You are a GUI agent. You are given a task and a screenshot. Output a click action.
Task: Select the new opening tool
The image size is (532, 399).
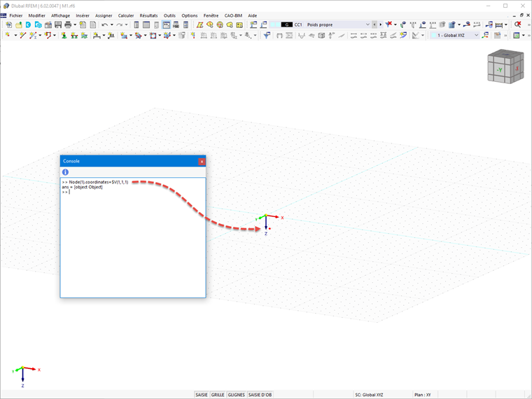[153, 35]
